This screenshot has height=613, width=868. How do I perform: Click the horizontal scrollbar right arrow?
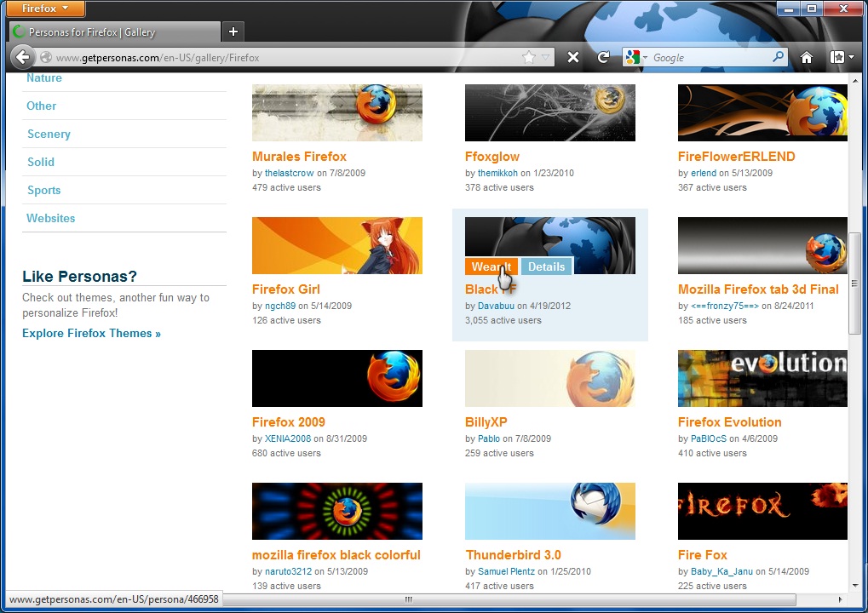click(x=840, y=599)
